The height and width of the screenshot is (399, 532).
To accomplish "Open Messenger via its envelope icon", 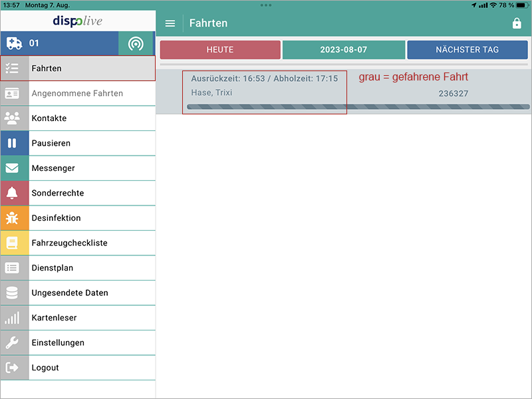I will (14, 168).
